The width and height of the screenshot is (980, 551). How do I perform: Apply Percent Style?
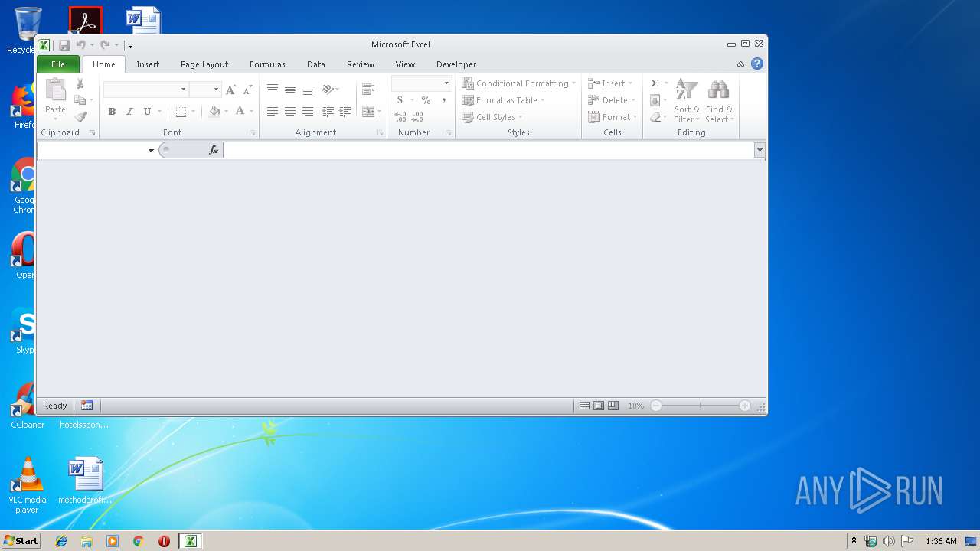click(426, 100)
